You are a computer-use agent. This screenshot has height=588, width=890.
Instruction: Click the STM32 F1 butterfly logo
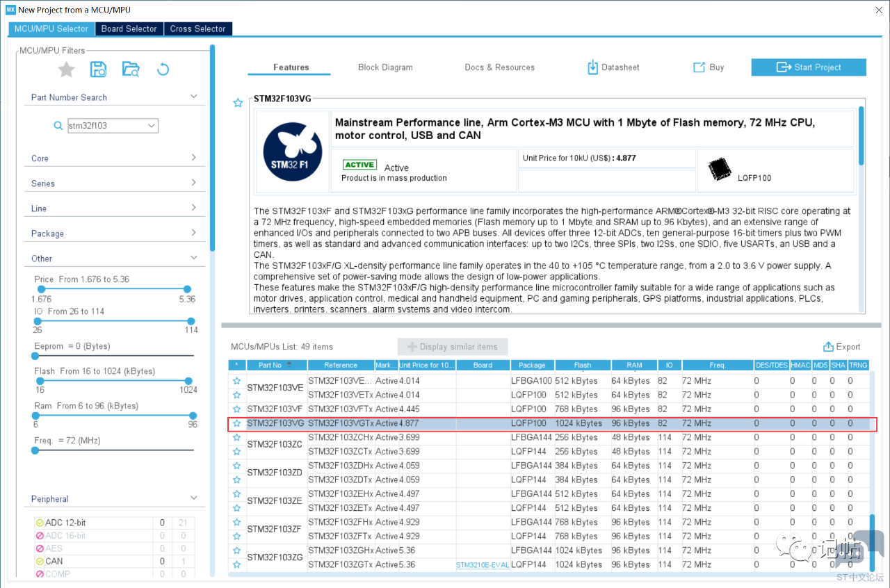(292, 153)
